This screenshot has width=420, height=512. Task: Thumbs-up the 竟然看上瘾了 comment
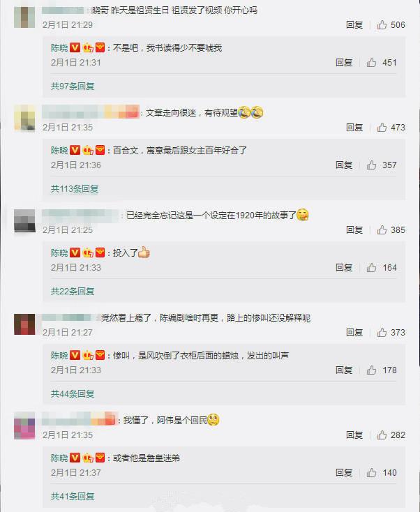pyautogui.click(x=382, y=333)
